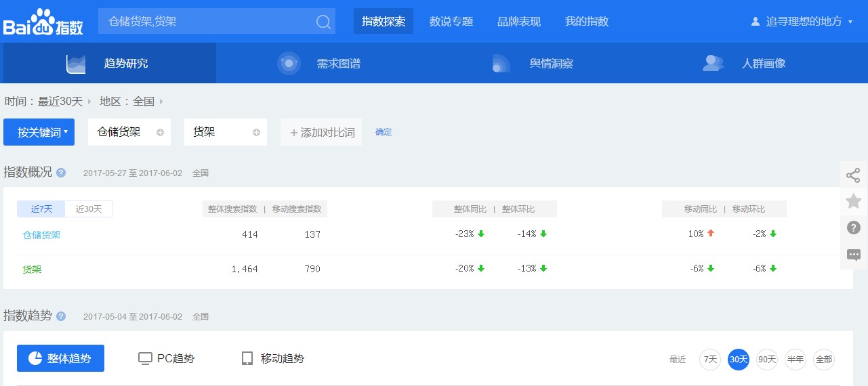The height and width of the screenshot is (386, 868).
Task: Click the 仓储货架 keyword link in table
Action: pyautogui.click(x=41, y=235)
